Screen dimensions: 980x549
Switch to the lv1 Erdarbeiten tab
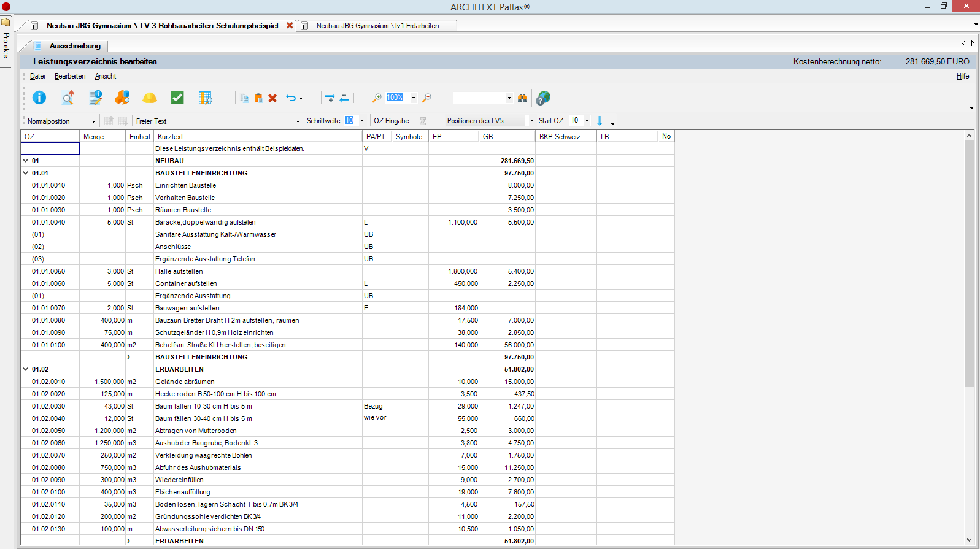[377, 26]
